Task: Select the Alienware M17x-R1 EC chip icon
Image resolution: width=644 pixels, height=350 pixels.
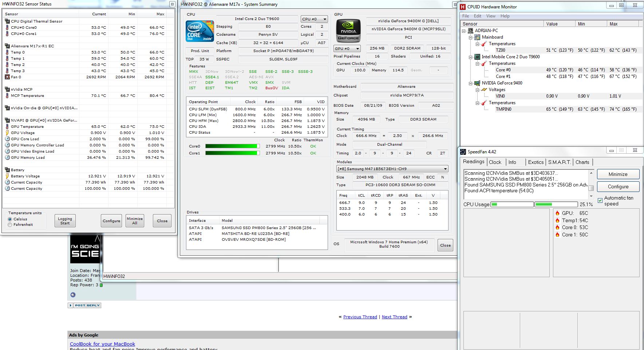Action: [7, 46]
